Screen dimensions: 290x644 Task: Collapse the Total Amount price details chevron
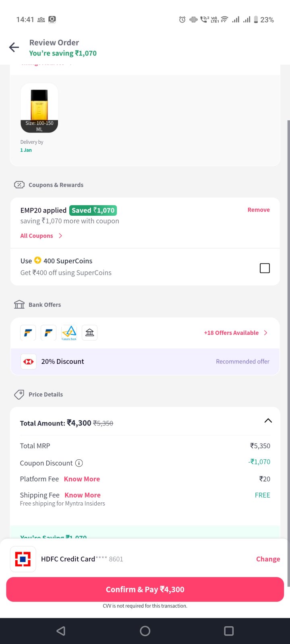(x=268, y=421)
